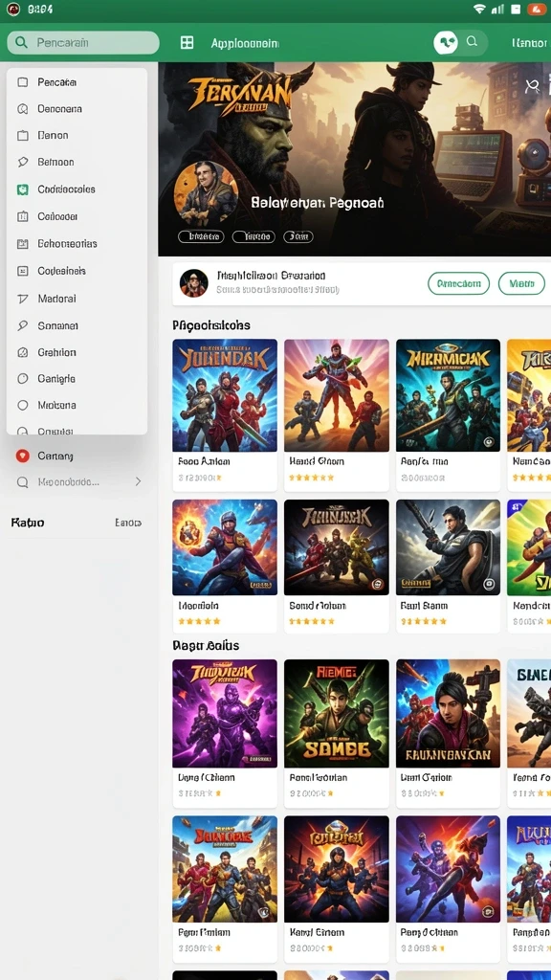Click the red circular icon beside Canang
This screenshot has width=551, height=980.
point(23,456)
